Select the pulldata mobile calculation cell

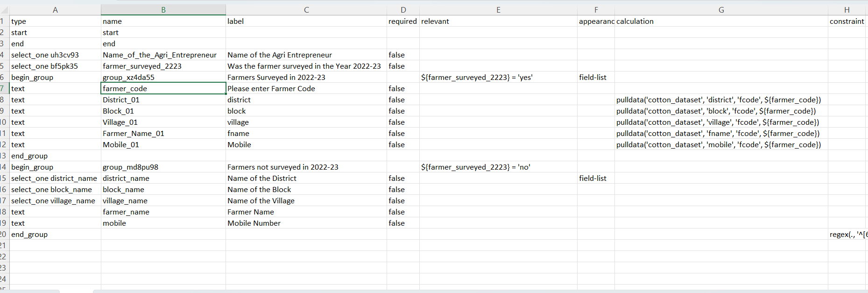click(721, 144)
